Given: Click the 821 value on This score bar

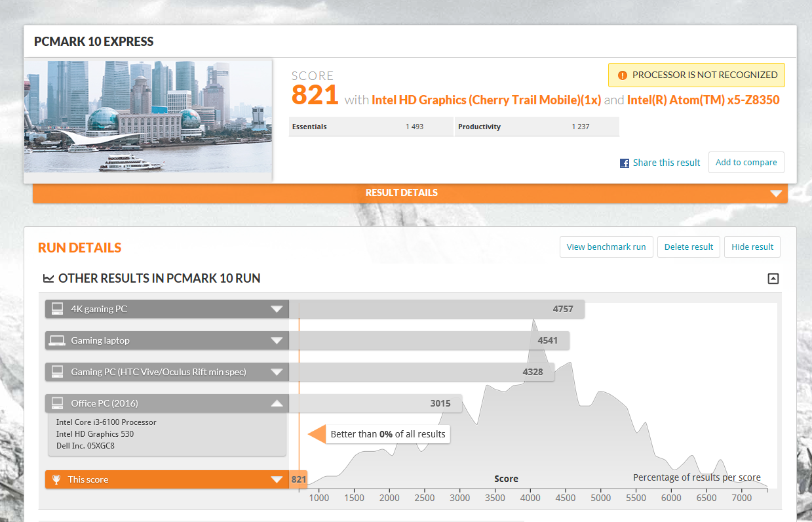Looking at the screenshot, I should click(299, 479).
